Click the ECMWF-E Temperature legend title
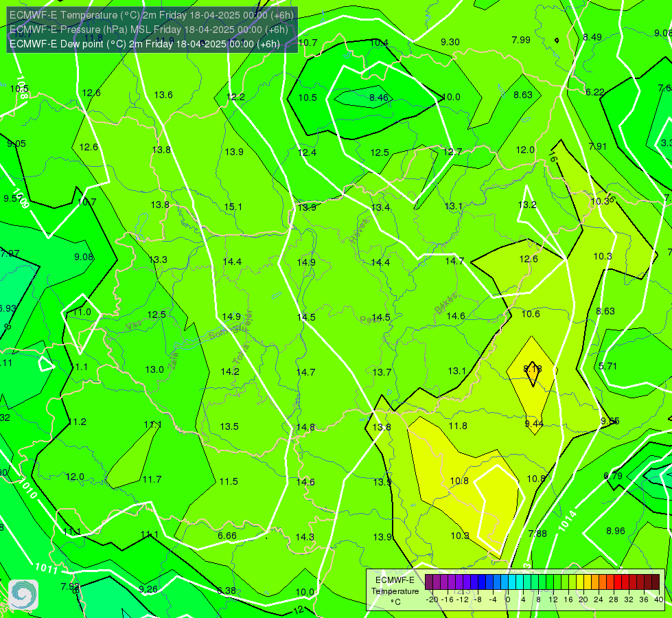The height and width of the screenshot is (618, 672). [x=395, y=591]
